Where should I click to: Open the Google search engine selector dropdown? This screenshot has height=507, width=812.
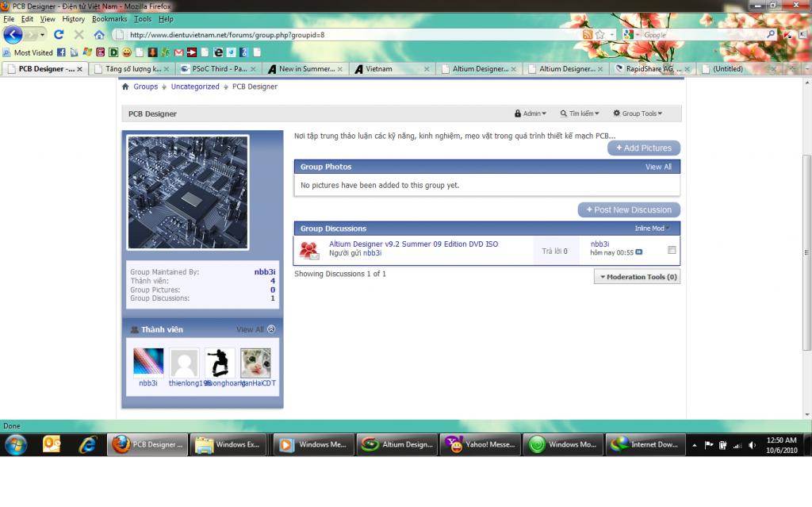coord(630,35)
